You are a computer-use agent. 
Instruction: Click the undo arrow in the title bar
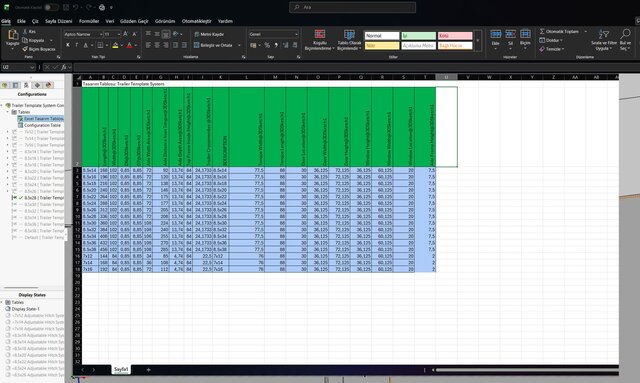76,7
